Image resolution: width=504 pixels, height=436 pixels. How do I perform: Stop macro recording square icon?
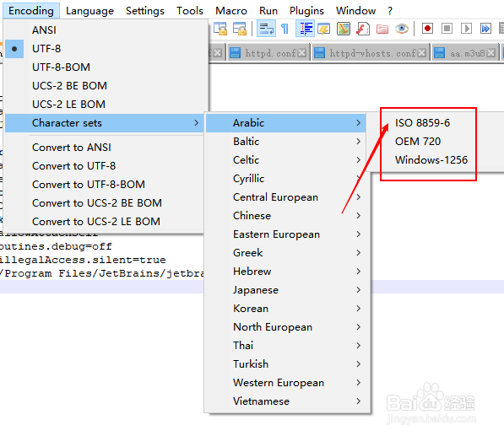click(x=447, y=29)
